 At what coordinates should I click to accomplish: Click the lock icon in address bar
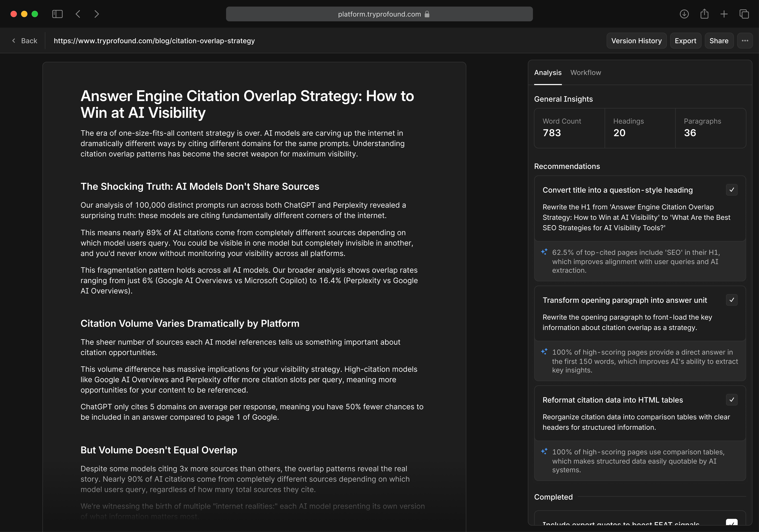tap(427, 14)
